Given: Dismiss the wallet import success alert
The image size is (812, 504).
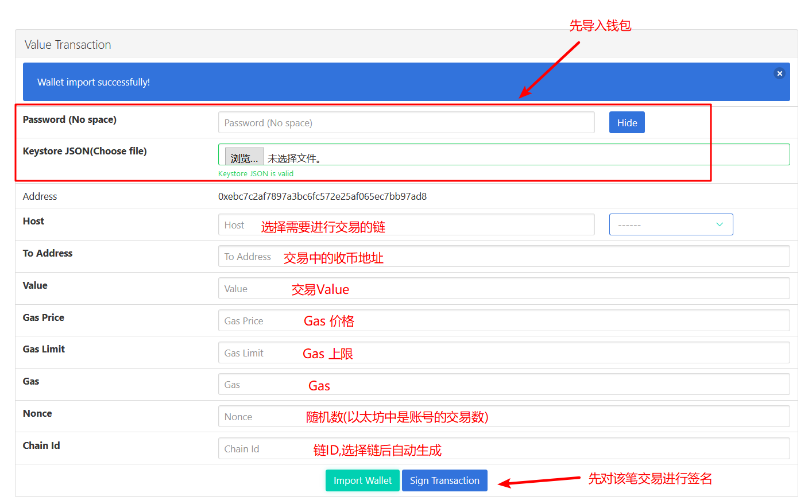Looking at the screenshot, I should pos(779,73).
